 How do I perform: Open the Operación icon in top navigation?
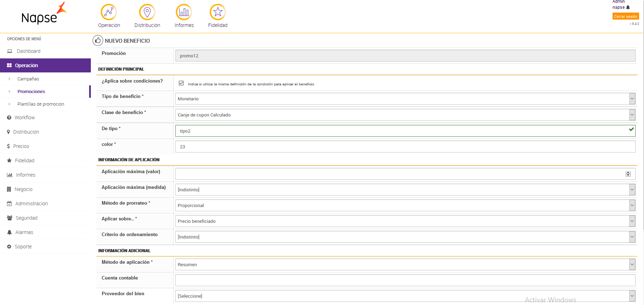tap(109, 12)
